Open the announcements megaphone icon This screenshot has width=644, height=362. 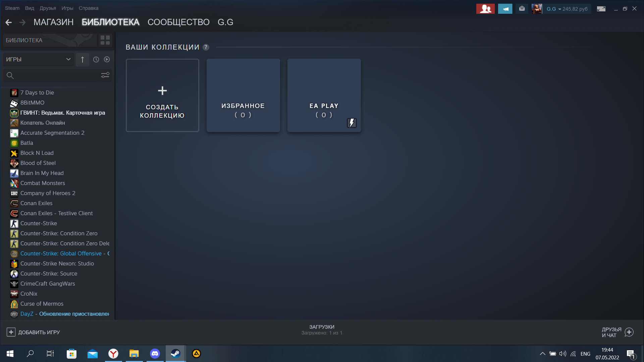coord(505,9)
